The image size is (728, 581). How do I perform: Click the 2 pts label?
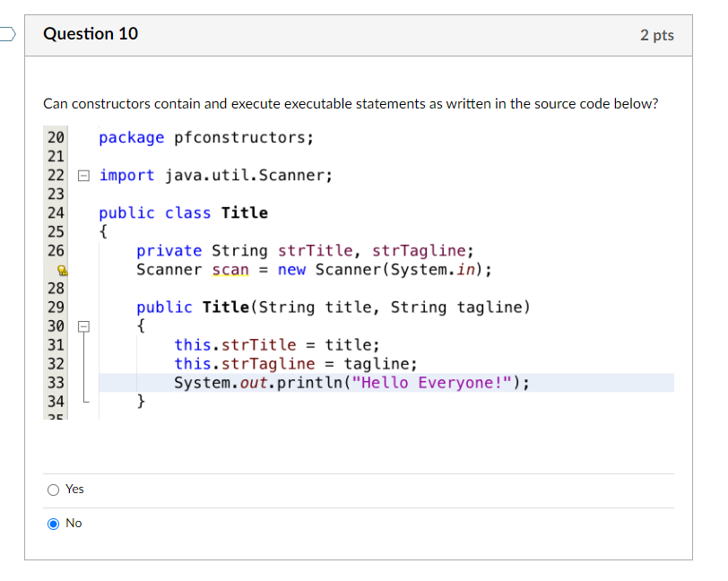657,35
